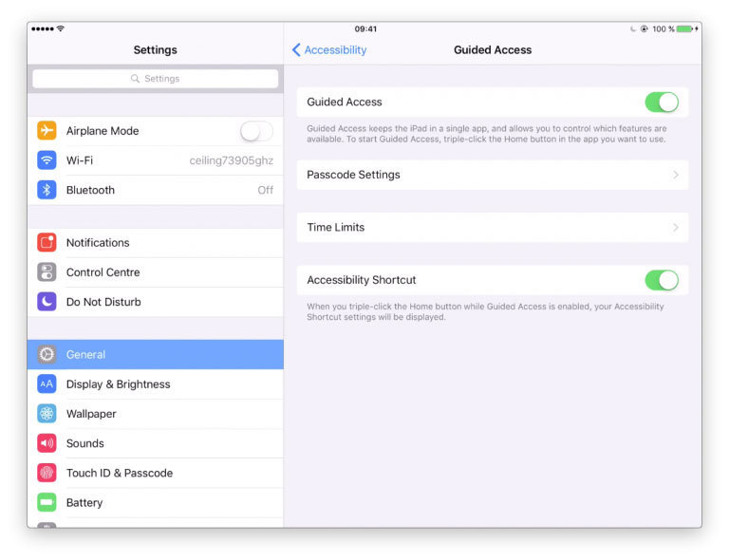The height and width of the screenshot is (560, 729).
Task: Turn off the Accessibility Shortcut switch
Action: click(x=662, y=280)
